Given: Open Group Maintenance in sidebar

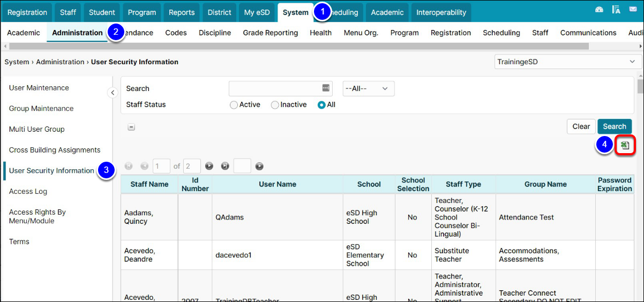Looking at the screenshot, I should click(41, 109).
